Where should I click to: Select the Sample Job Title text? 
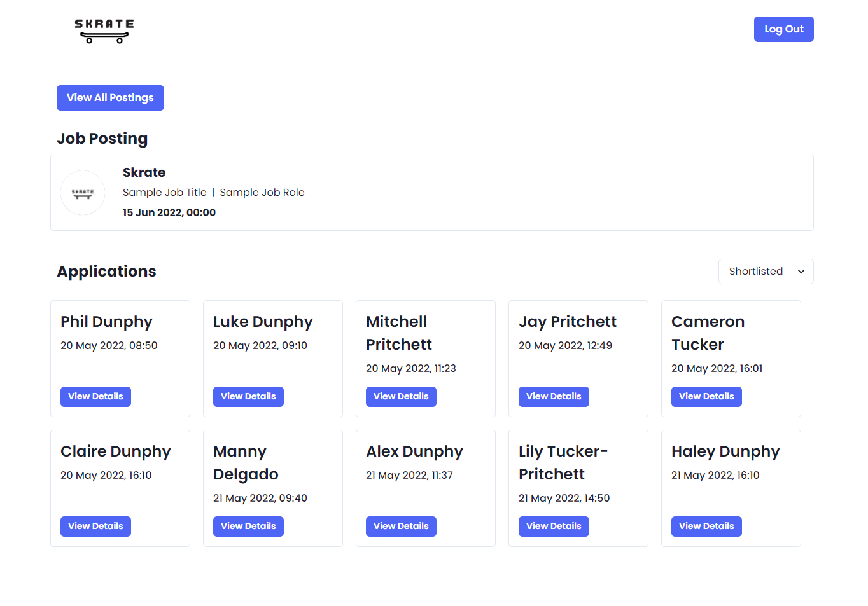tap(164, 193)
